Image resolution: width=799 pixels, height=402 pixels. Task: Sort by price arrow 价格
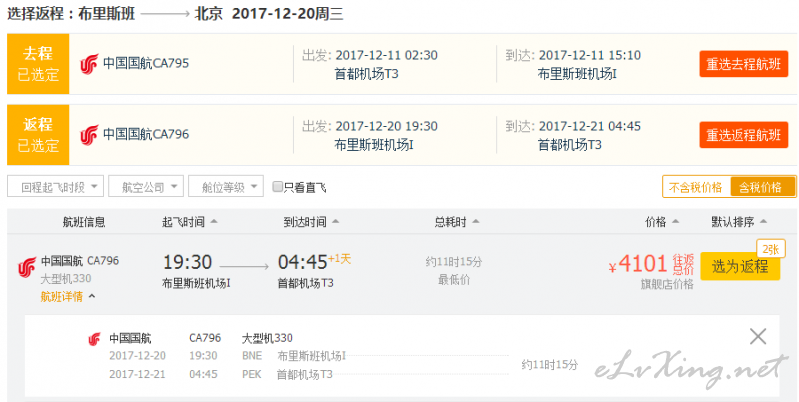point(675,222)
